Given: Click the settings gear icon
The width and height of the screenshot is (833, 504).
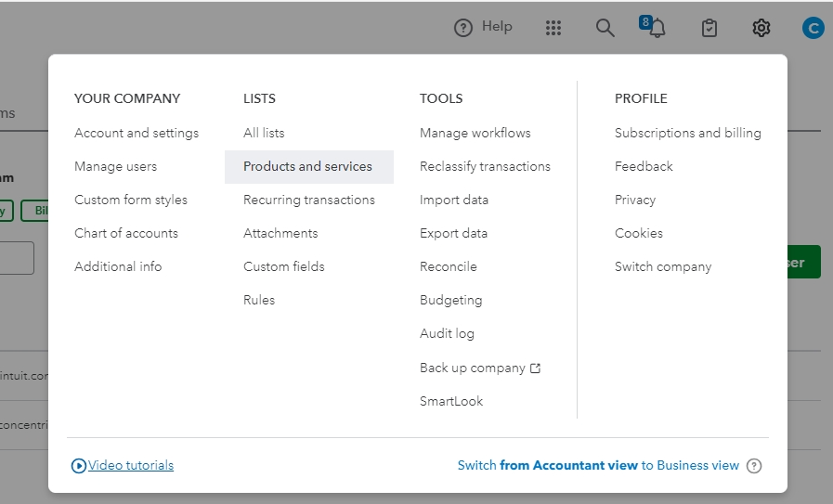Looking at the screenshot, I should (761, 28).
